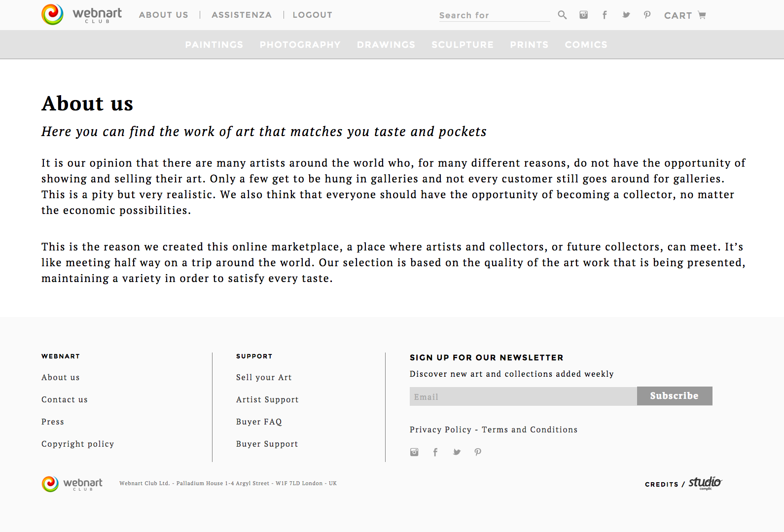Open the Paintings category

tap(214, 45)
